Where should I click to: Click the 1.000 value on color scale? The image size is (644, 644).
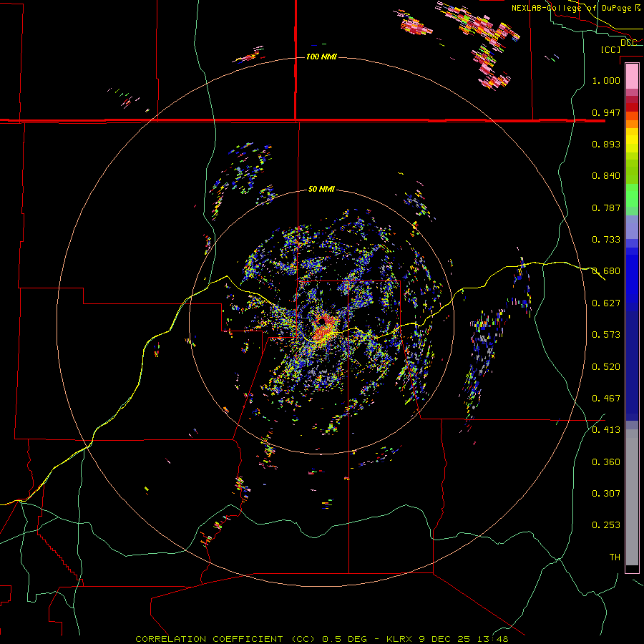(x=606, y=80)
